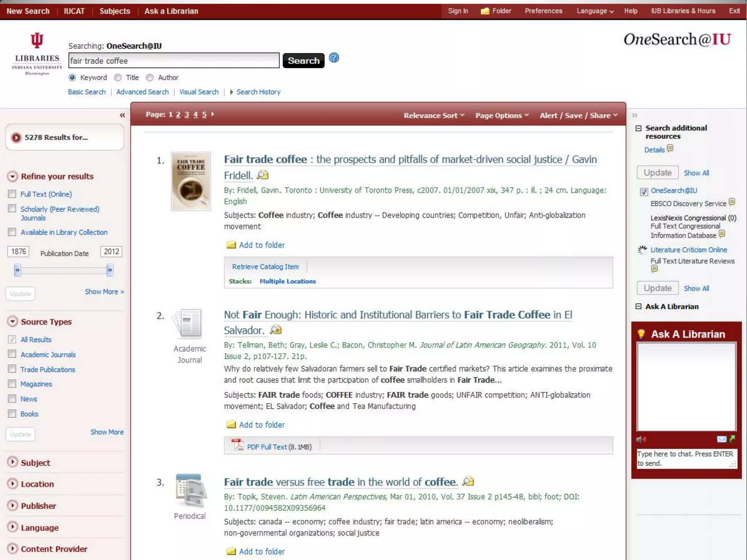747x560 pixels.
Task: Collapse left sidebar with double-arrow icon
Action: [x=122, y=116]
